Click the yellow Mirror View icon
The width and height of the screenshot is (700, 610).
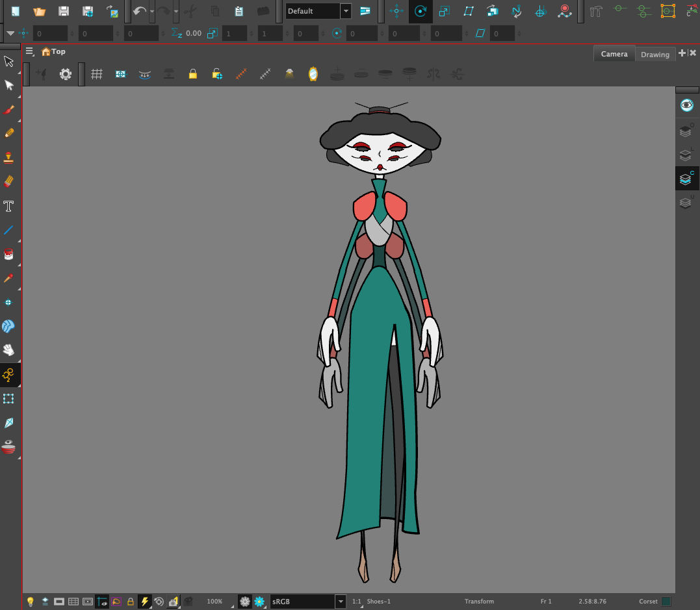click(x=313, y=73)
